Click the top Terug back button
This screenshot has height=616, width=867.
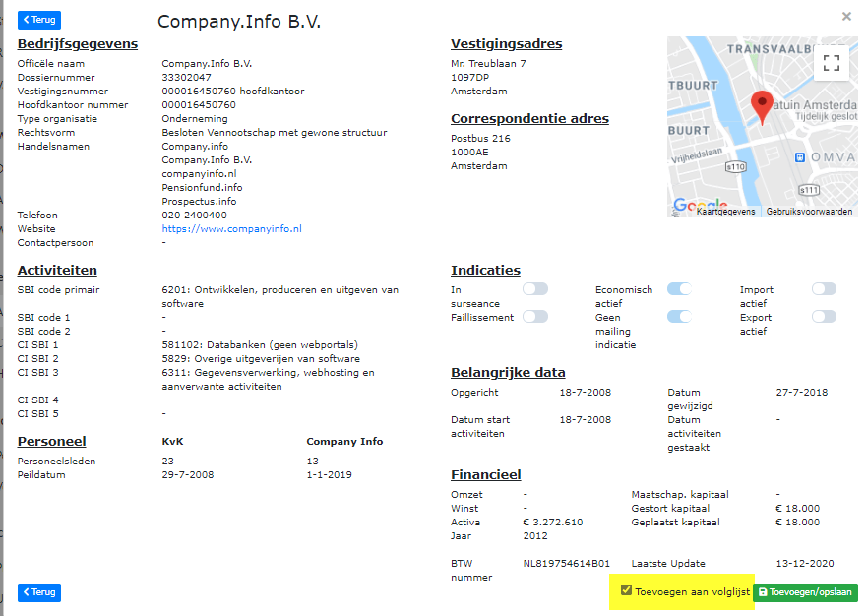click(x=39, y=20)
